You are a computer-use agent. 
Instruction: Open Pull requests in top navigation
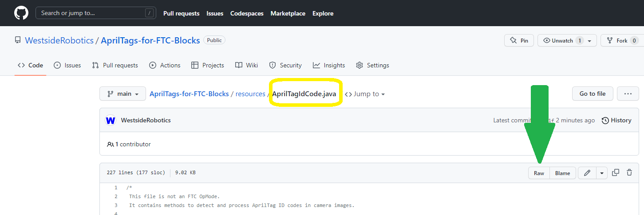[x=182, y=13]
